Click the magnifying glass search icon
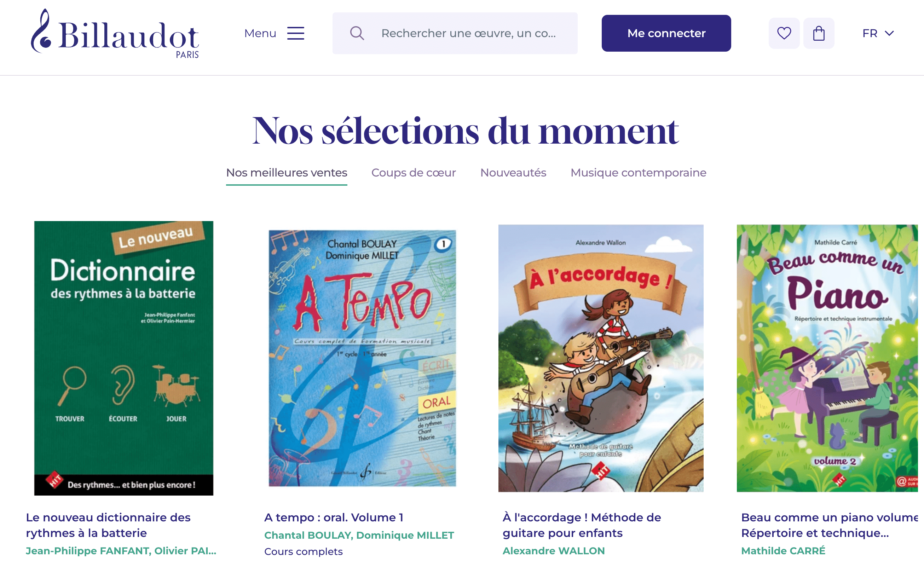Image resolution: width=924 pixels, height=561 pixels. (x=357, y=33)
